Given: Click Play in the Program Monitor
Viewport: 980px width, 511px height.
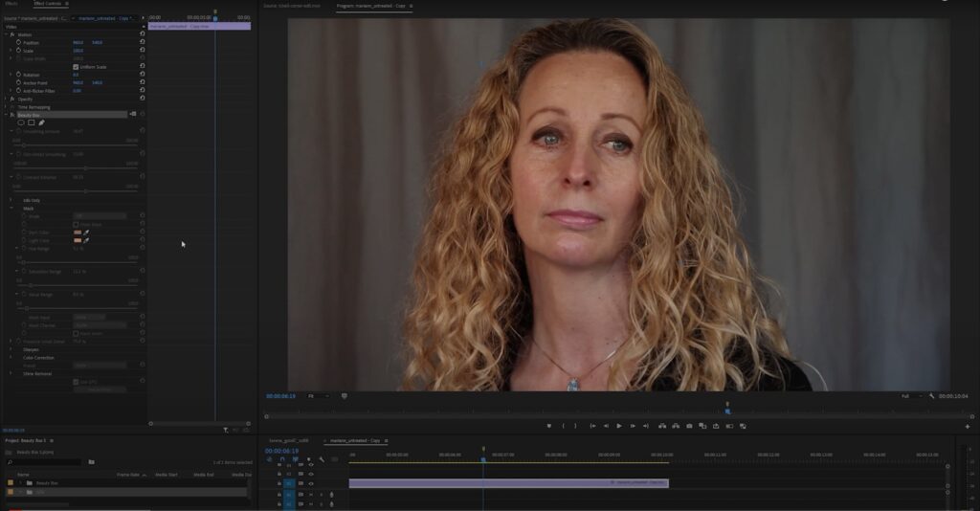Looking at the screenshot, I should (x=619, y=426).
